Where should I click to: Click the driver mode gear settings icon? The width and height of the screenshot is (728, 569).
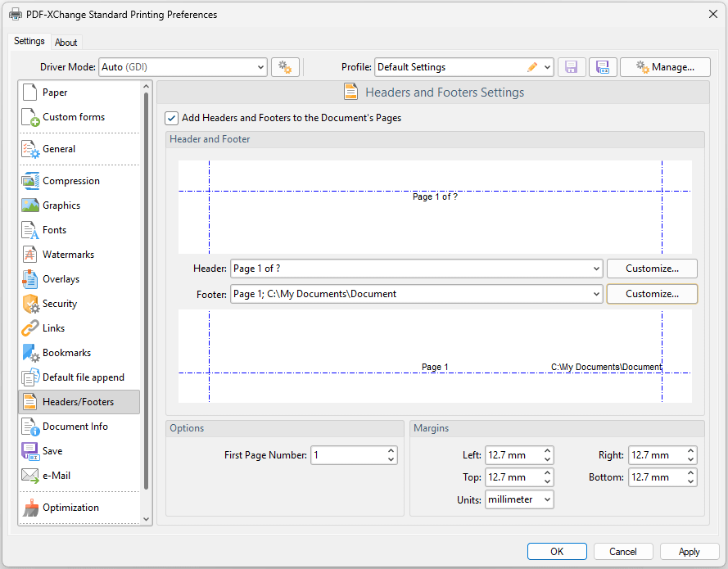click(x=285, y=67)
